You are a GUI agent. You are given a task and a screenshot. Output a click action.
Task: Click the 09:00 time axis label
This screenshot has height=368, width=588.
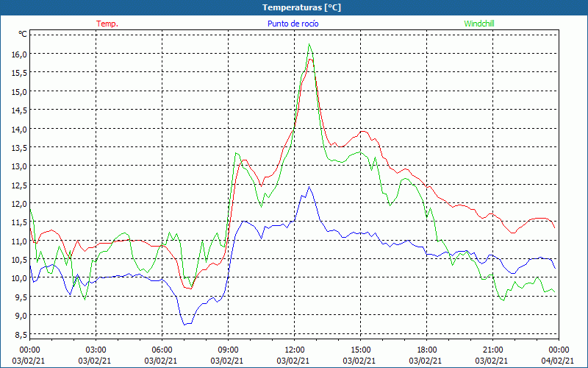tap(228, 350)
